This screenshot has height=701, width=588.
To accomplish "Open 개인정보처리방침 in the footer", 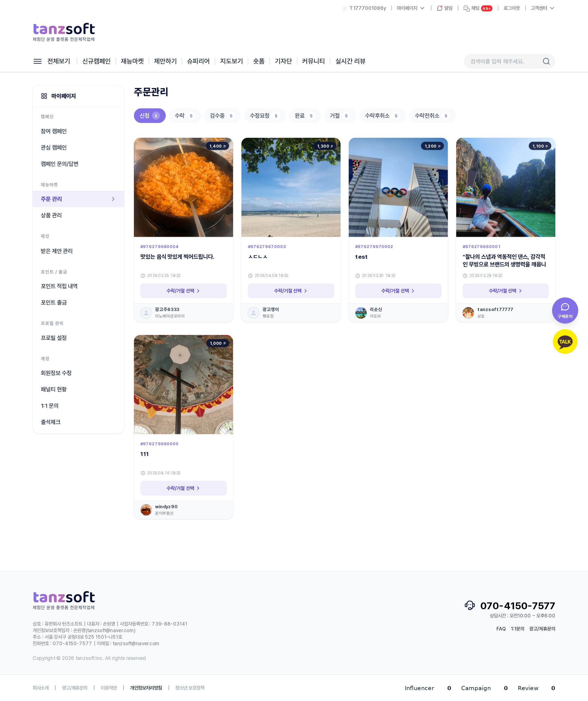I will pyautogui.click(x=146, y=688).
